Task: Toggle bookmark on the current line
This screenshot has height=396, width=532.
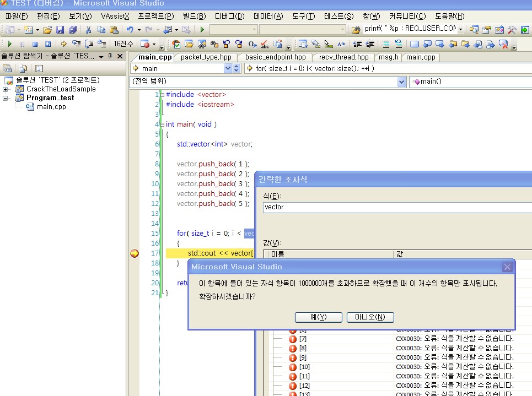Action: coord(414,44)
